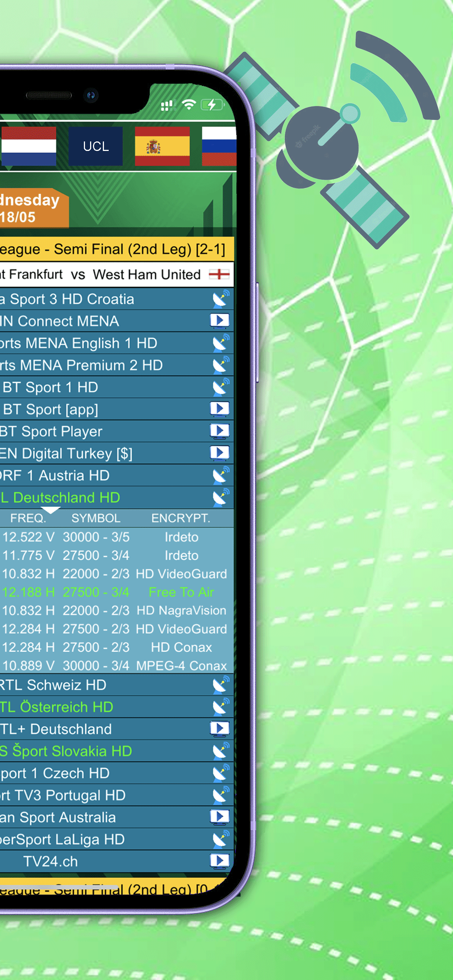This screenshot has height=980, width=453.
Task: Expand BT Sport 1 HD channel row
Action: coord(116,387)
